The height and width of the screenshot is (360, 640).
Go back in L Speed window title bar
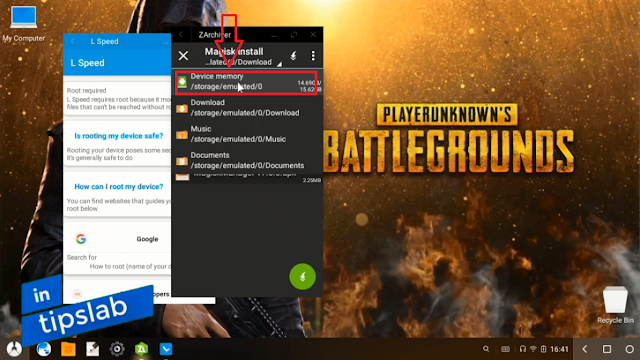73,41
